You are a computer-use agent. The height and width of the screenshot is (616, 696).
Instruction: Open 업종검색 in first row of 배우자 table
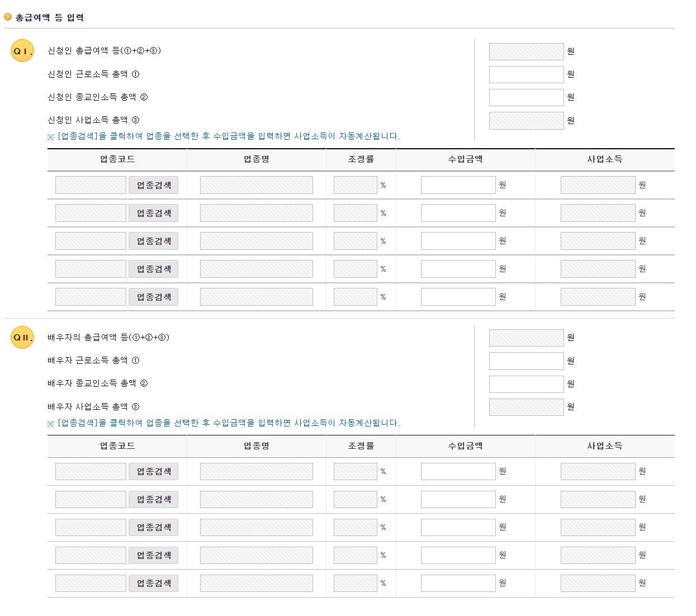tap(153, 471)
